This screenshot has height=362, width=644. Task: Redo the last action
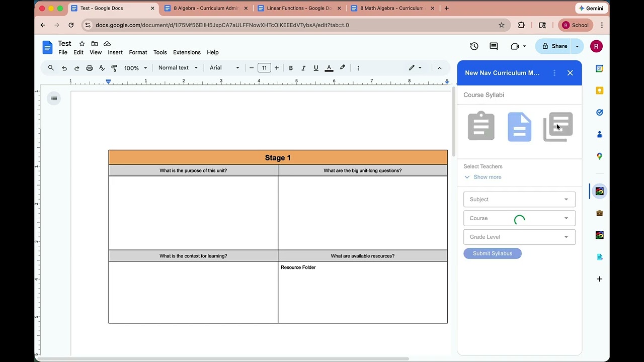pyautogui.click(x=76, y=68)
